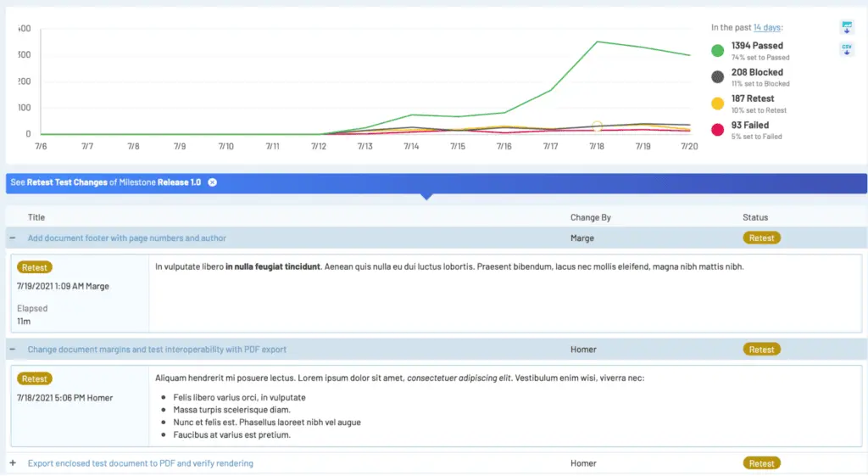This screenshot has height=476, width=868.
Task: Open Add document footer with page numbers link
Action: 127,238
